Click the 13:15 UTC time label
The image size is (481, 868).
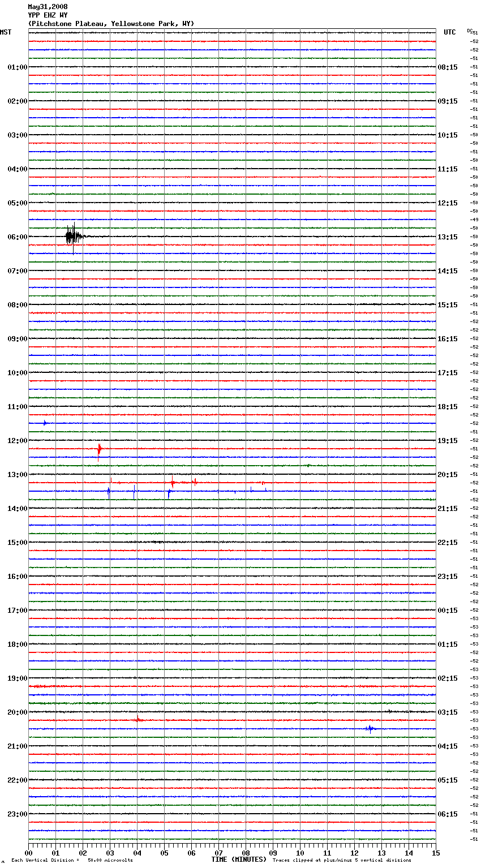coord(448,237)
